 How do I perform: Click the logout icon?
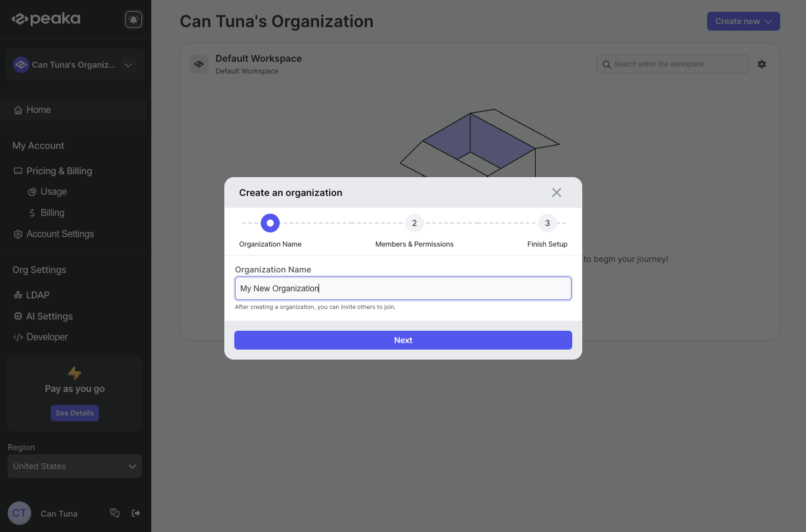coord(136,513)
